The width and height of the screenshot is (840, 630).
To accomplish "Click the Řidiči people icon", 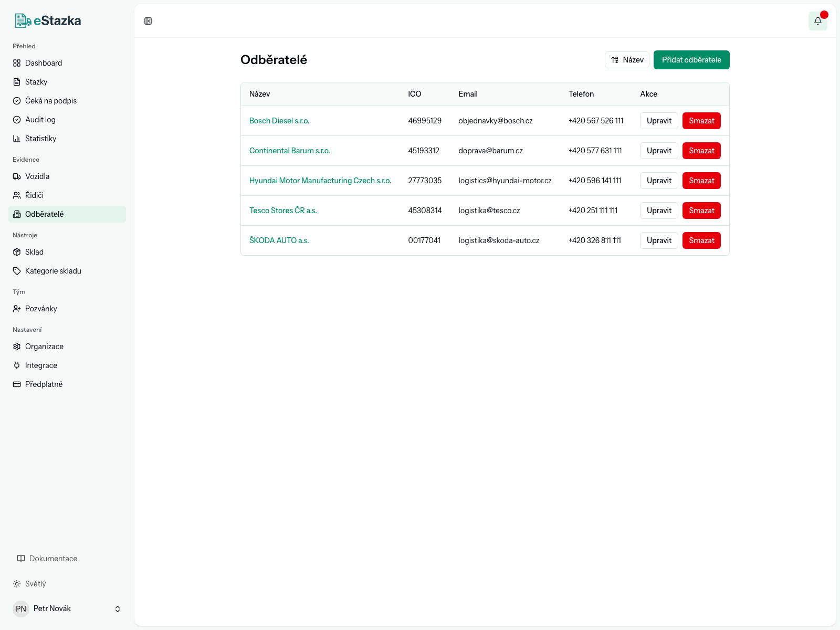I will coord(17,195).
